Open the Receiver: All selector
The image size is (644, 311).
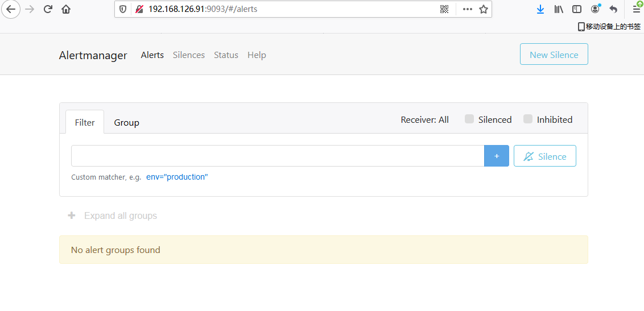coord(424,120)
